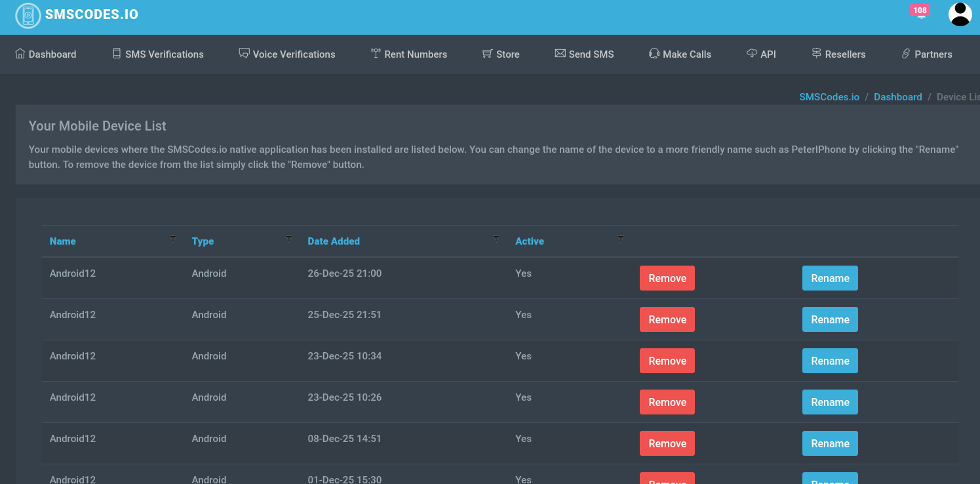
Task: Click the Voice Verifications chat icon
Action: (x=244, y=54)
